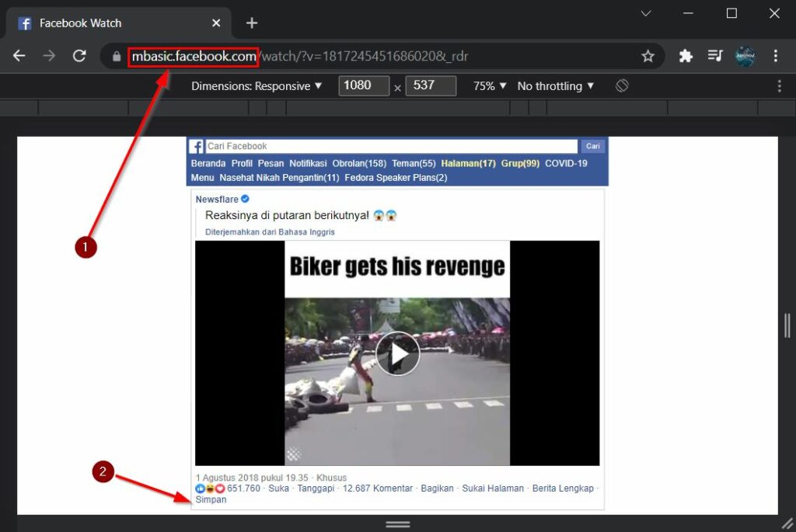Viewport: 796px width, 532px height.
Task: Open the 12.687 Komentar link
Action: [x=378, y=489]
